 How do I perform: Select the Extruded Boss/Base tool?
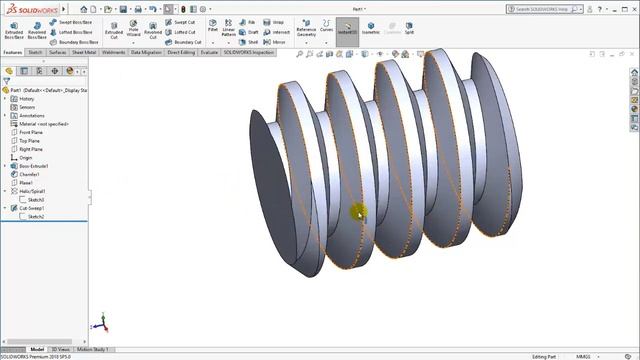pyautogui.click(x=14, y=30)
